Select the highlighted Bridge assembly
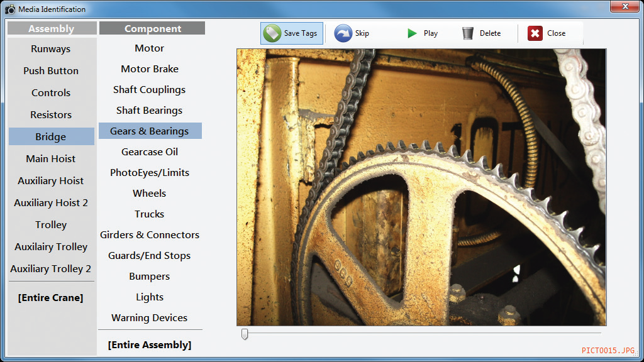The width and height of the screenshot is (644, 362). 52,136
